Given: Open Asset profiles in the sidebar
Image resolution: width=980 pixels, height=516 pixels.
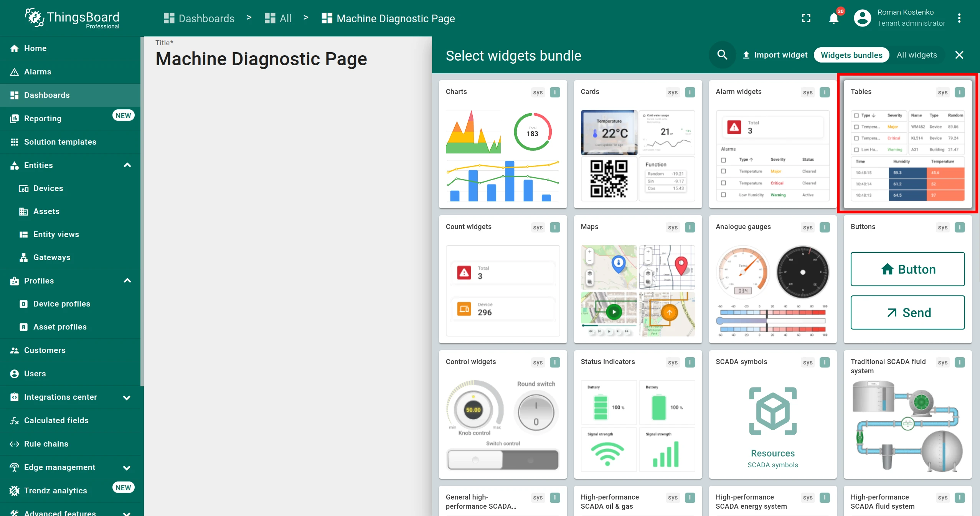Looking at the screenshot, I should pos(70,327).
